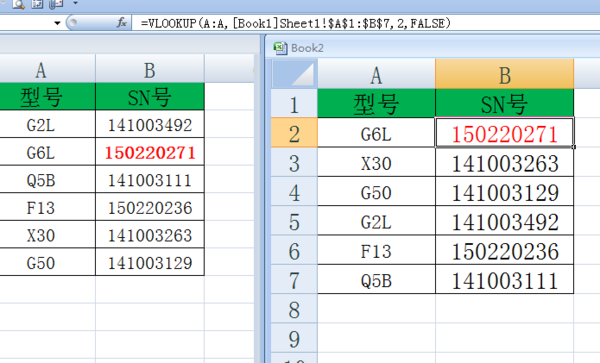Screen dimensions: 600x363
Task: Click cell F13 in Book2
Action: pyautogui.click(x=376, y=250)
